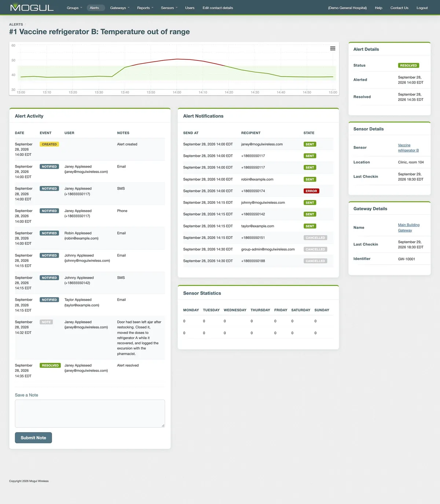Click the Alert created note

pos(127,144)
